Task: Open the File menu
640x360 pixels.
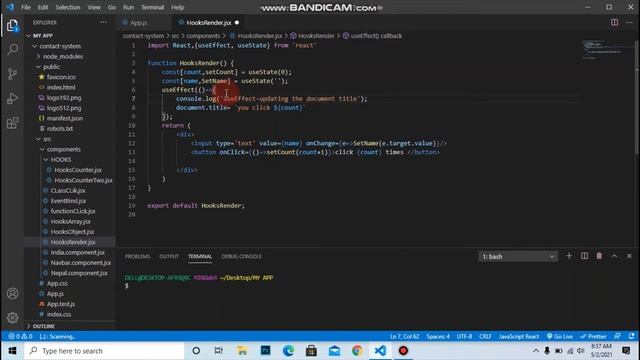Action: click(x=26, y=7)
